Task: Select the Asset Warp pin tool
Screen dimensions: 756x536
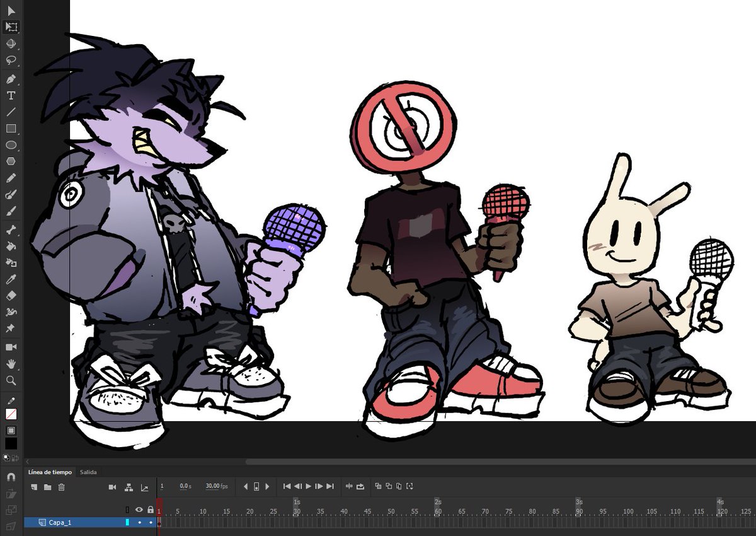Action: click(x=11, y=329)
